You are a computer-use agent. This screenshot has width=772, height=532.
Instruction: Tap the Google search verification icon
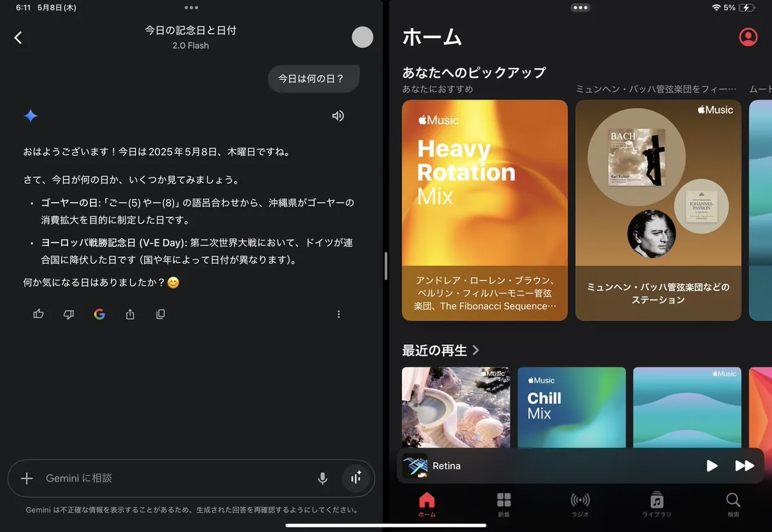(x=99, y=314)
